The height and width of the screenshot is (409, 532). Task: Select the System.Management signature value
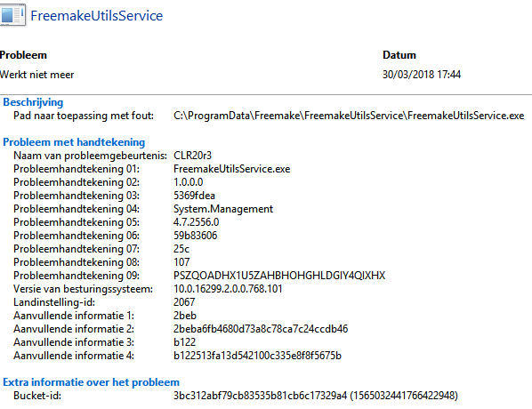223,209
